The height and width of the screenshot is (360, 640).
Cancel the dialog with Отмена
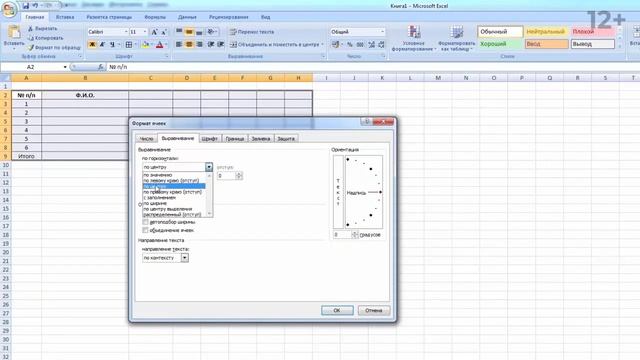tap(373, 311)
